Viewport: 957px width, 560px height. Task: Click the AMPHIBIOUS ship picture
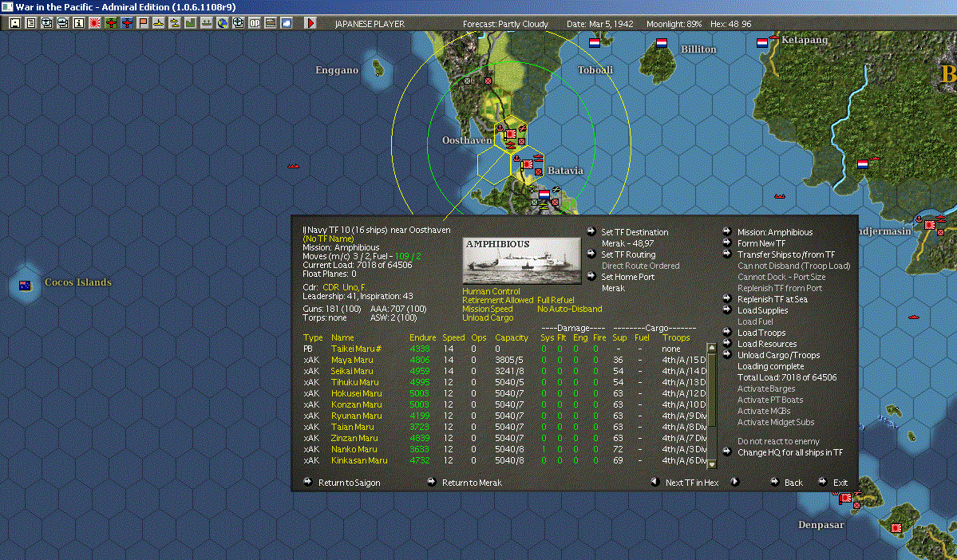click(521, 261)
